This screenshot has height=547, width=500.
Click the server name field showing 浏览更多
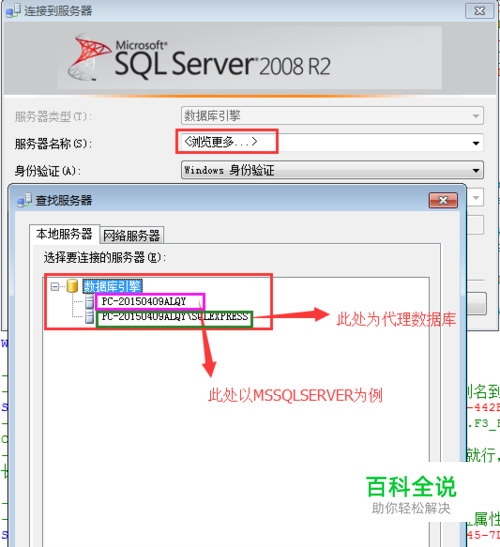332,142
